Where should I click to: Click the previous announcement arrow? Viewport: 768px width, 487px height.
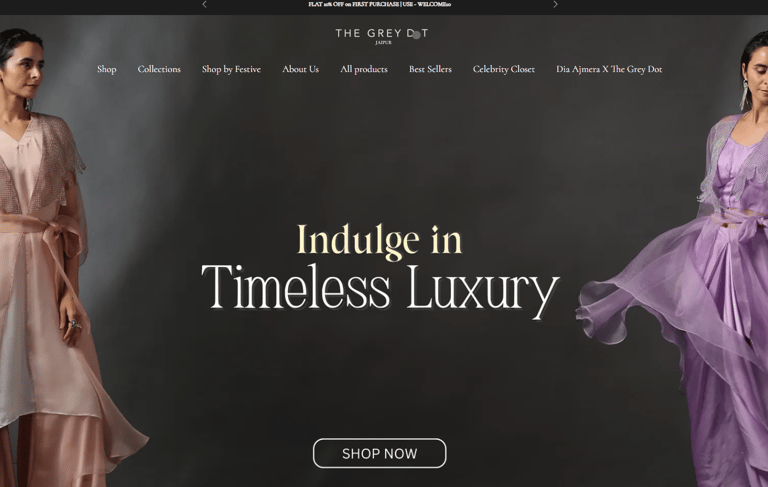pos(204,4)
